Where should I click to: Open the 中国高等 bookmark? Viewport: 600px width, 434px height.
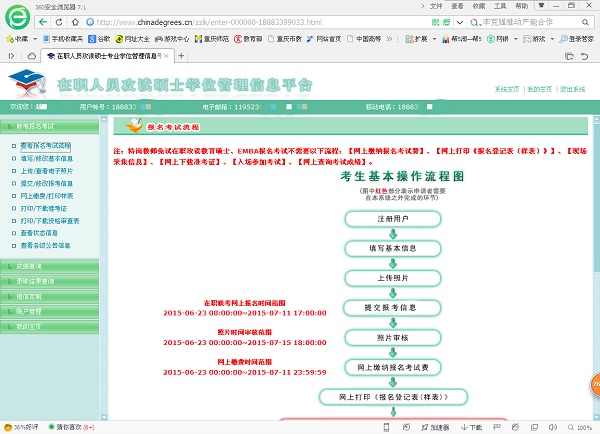364,39
